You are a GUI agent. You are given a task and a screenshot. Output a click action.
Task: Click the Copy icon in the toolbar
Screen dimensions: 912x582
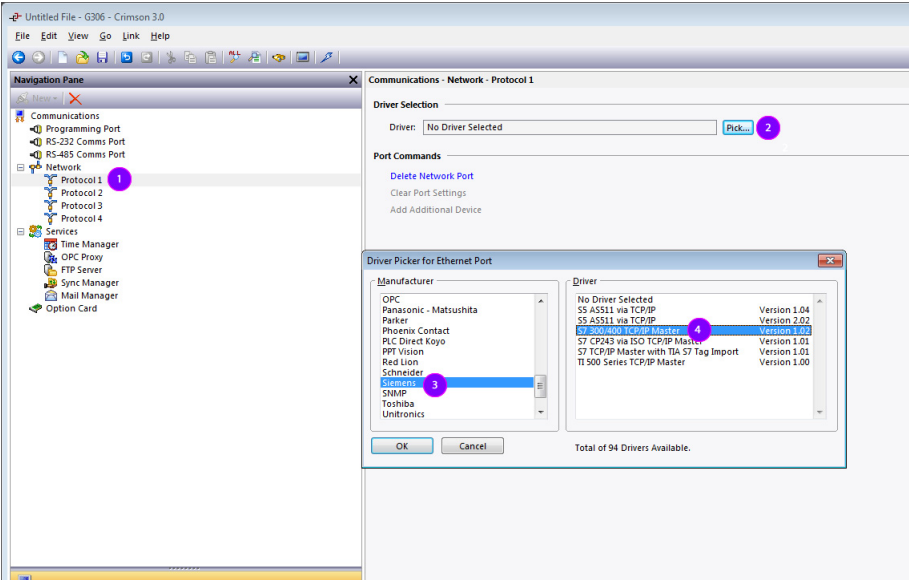click(x=190, y=57)
